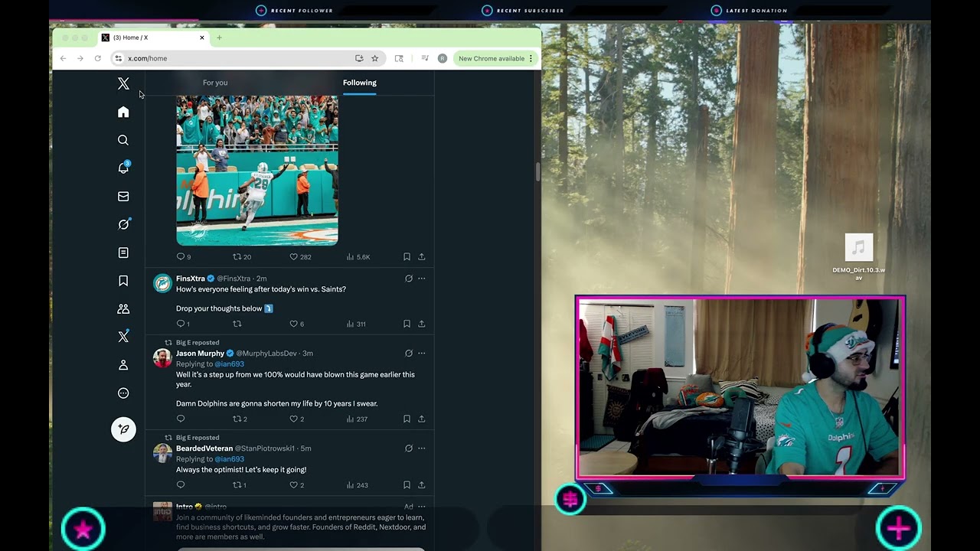980x551 pixels.
Task: Bookmark BeardedVeteran's post
Action: [407, 485]
